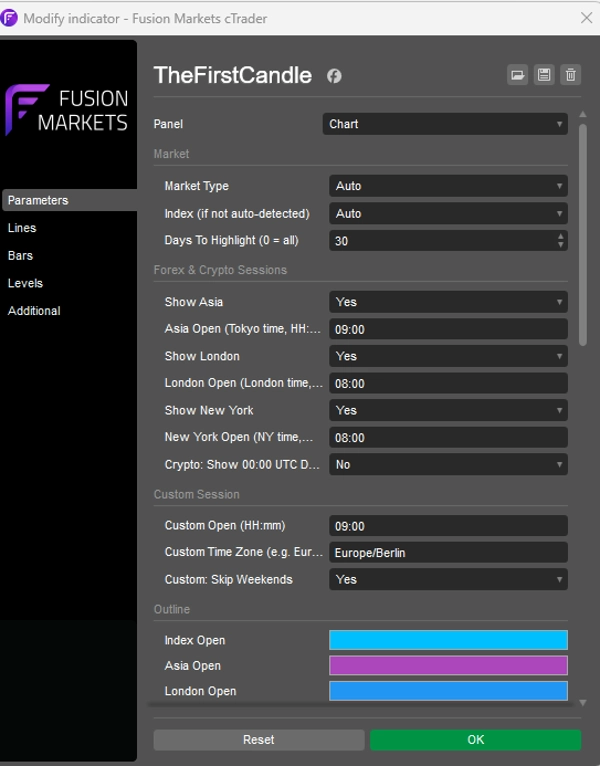Edit the London Open time field

click(449, 383)
